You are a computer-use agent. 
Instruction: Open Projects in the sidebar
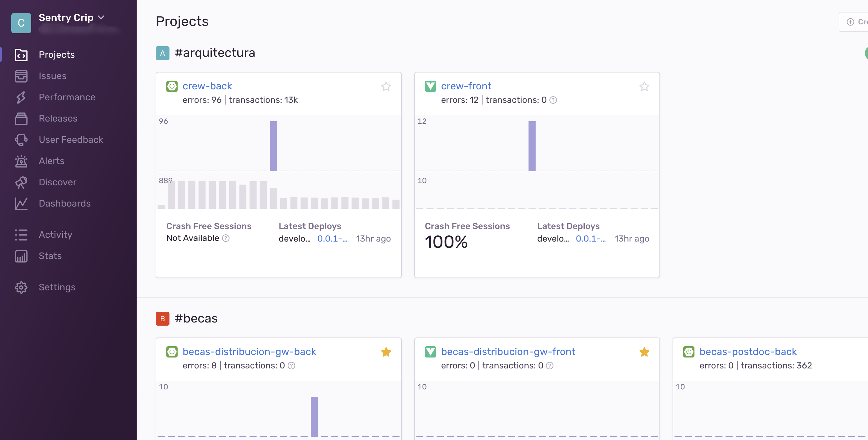tap(57, 55)
